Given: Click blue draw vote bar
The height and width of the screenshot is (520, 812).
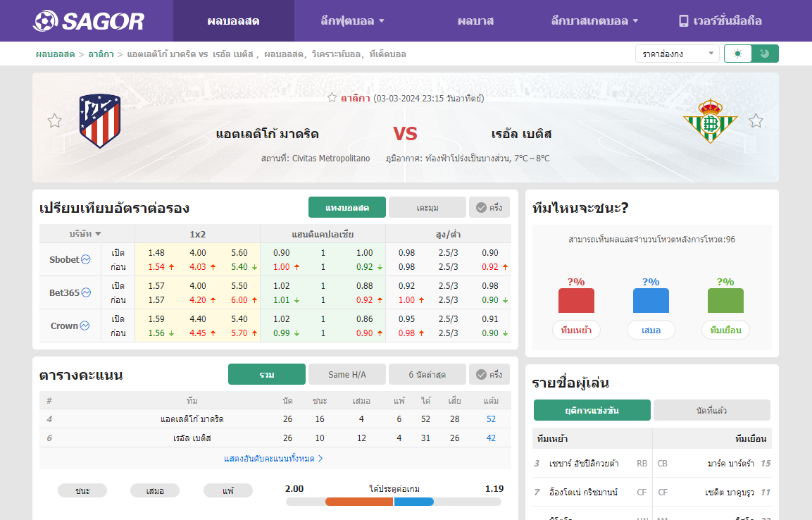Looking at the screenshot, I should pos(651,300).
